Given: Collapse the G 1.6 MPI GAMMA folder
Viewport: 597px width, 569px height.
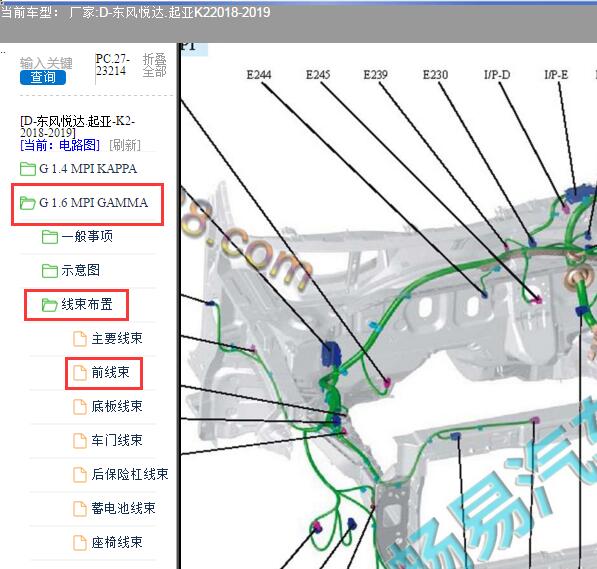Looking at the screenshot, I should click(x=93, y=203).
